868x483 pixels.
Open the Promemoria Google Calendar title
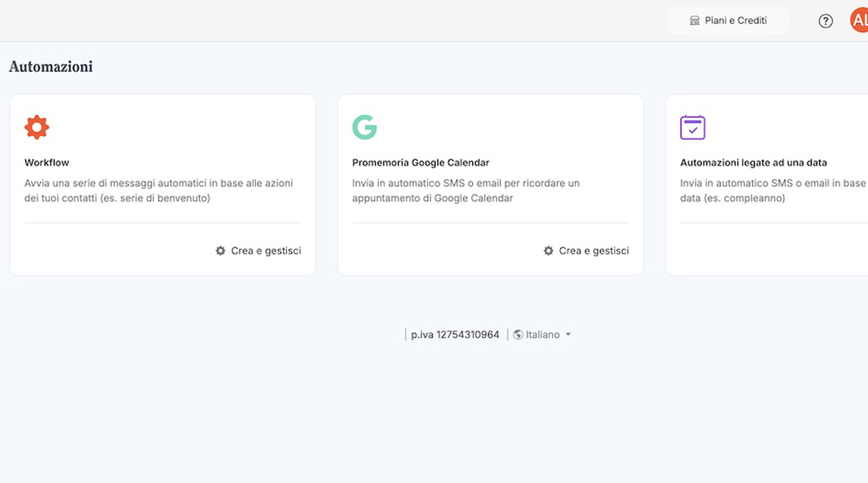tap(420, 163)
